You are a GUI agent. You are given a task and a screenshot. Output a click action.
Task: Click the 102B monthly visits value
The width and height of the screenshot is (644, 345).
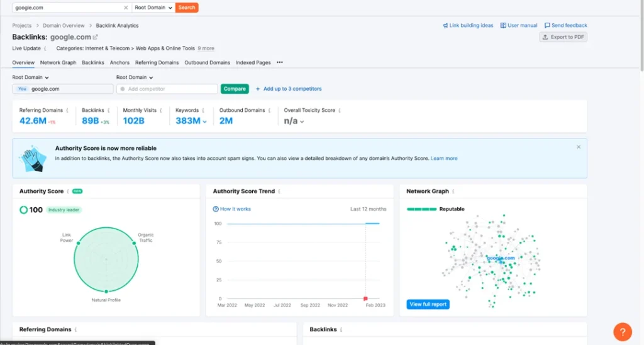click(x=134, y=121)
